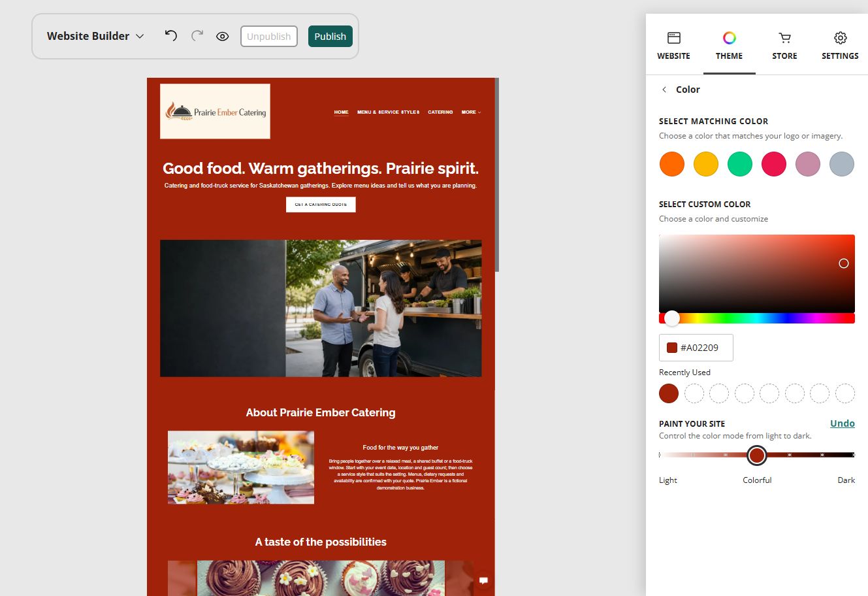This screenshot has width=868, height=596.
Task: Click 'About Prairie Ember Catering' heading
Action: [x=321, y=412]
